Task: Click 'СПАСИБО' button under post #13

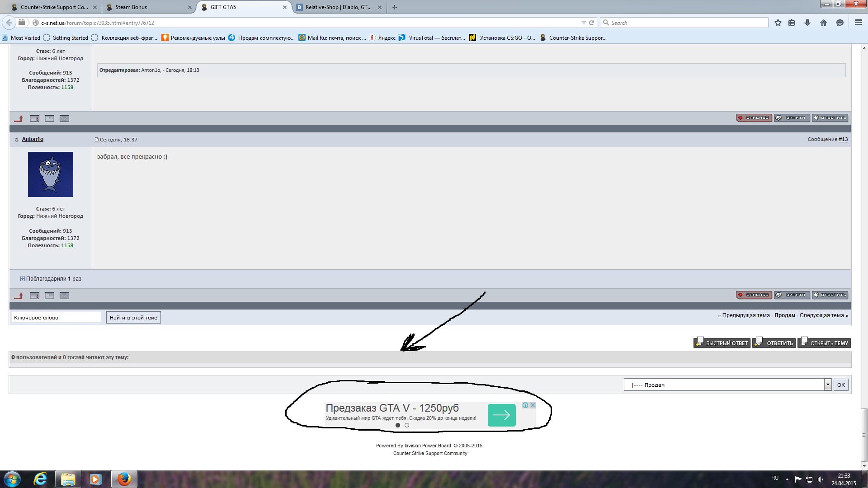Action: [754, 295]
